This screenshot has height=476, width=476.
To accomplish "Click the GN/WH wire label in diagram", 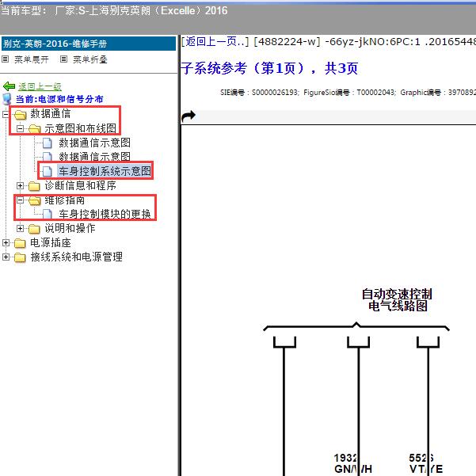I will [353, 469].
